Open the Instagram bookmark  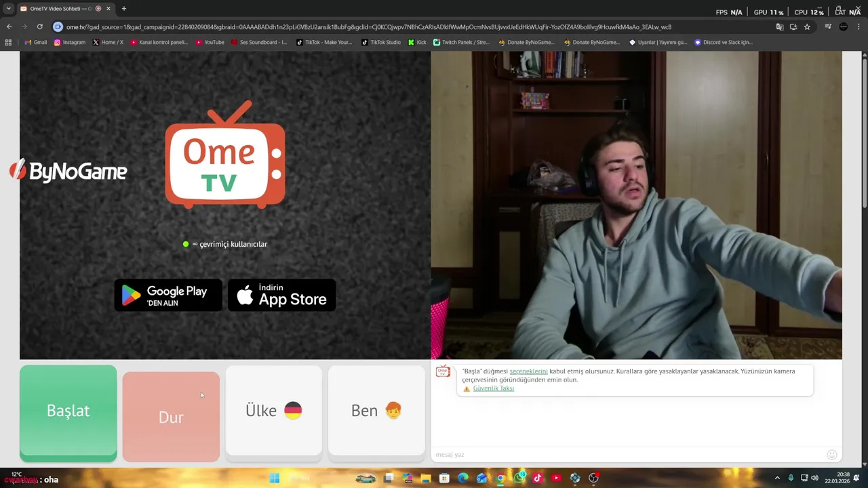click(70, 42)
